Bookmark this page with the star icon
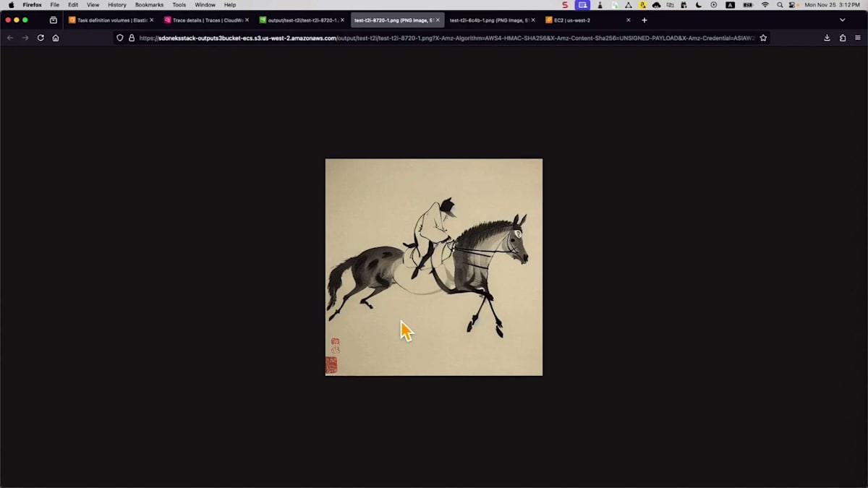This screenshot has height=488, width=868. click(763, 38)
